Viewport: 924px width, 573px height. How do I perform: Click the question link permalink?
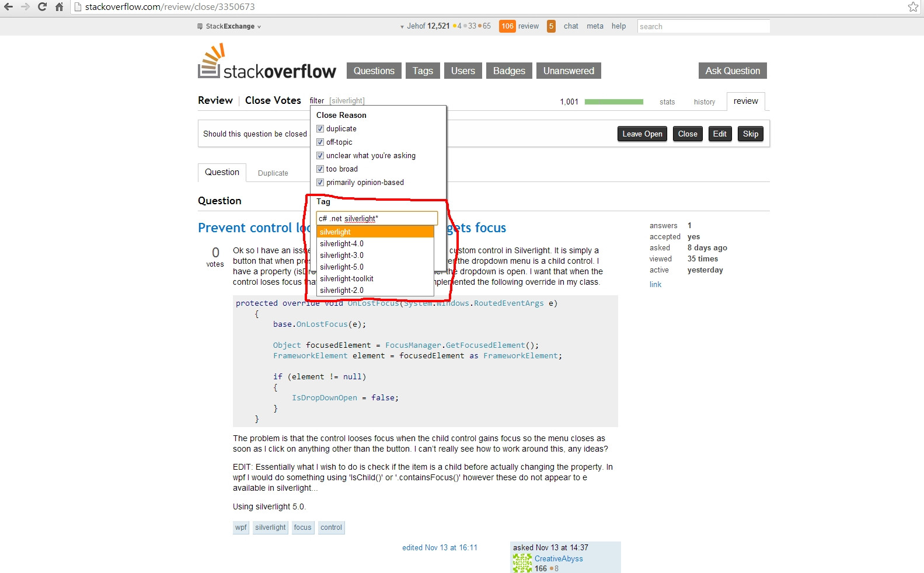(x=655, y=285)
